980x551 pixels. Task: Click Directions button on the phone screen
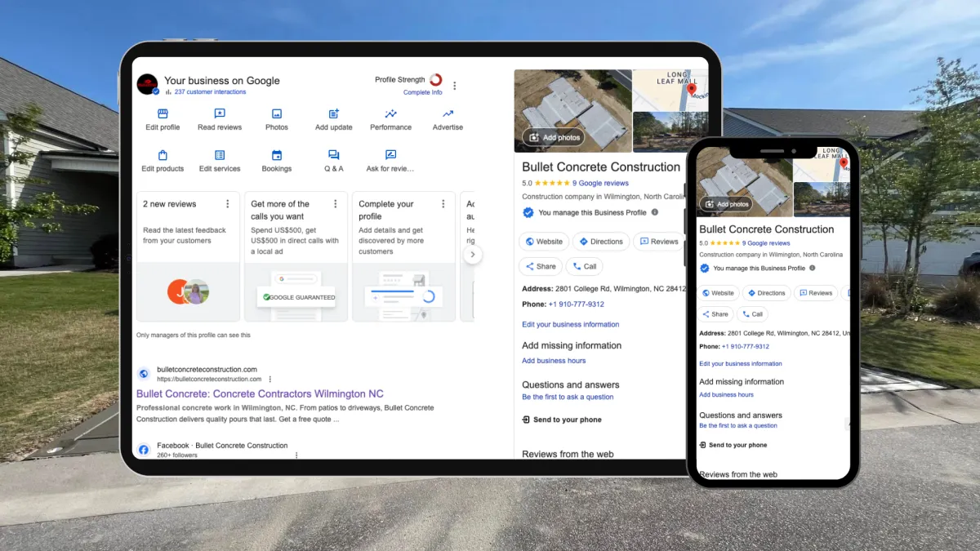click(767, 293)
